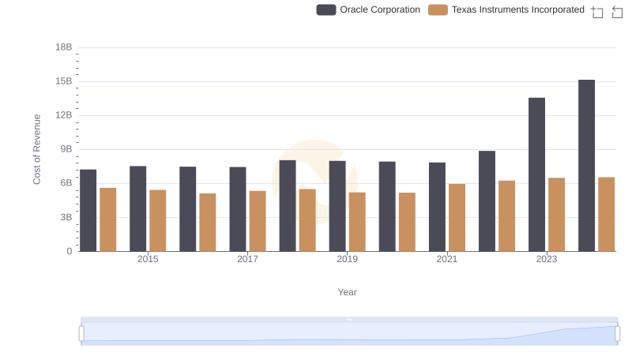Click the zoom reset icon

coord(617,12)
